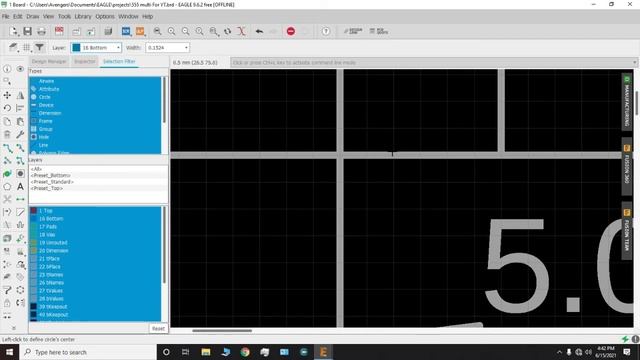Select the Polygon tool
640x360 pixels.
(x=7, y=187)
